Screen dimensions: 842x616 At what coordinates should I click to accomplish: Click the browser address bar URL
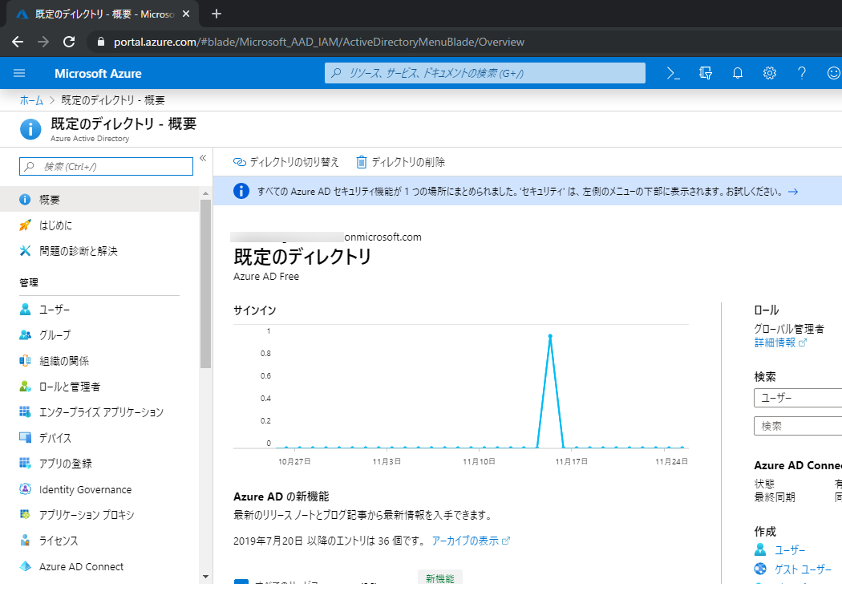pyautogui.click(x=319, y=42)
